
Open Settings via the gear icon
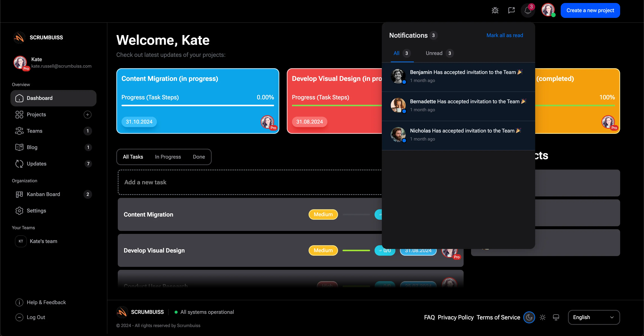(x=20, y=211)
